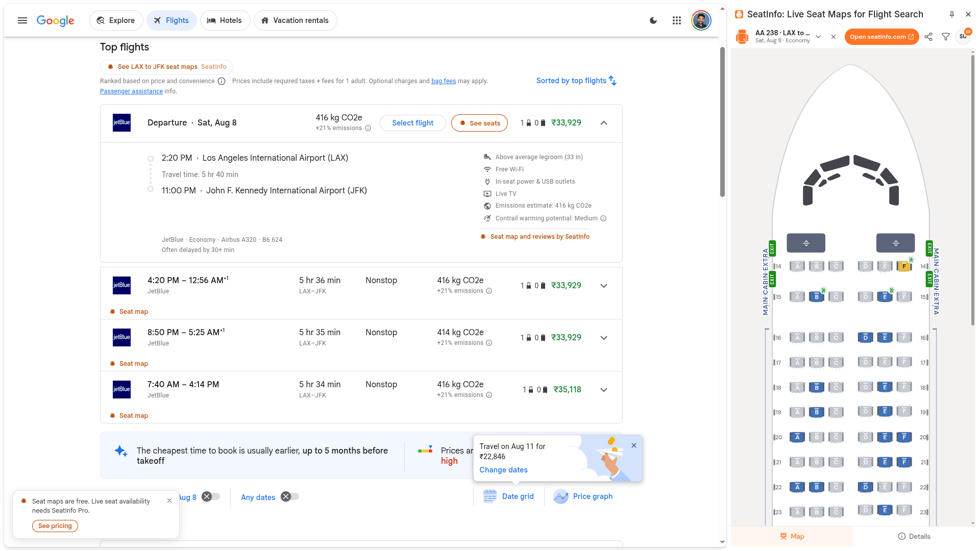Open the bag fees link
Screen dimensions: 980x551
[x=444, y=81]
